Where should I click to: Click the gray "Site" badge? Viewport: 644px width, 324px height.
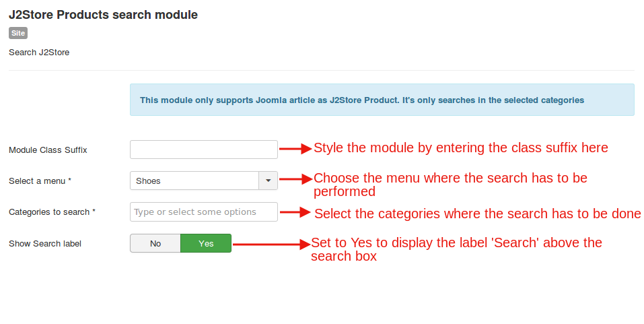click(18, 33)
